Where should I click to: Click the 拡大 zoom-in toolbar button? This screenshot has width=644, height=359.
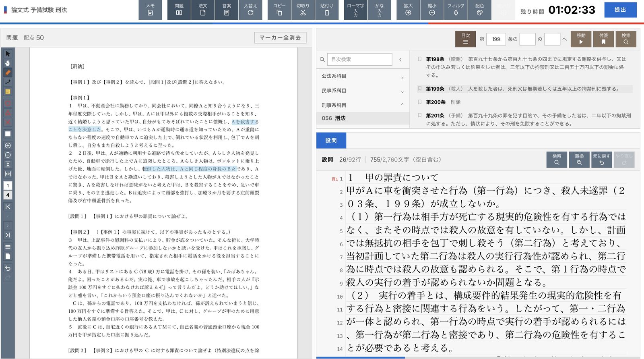point(408,10)
